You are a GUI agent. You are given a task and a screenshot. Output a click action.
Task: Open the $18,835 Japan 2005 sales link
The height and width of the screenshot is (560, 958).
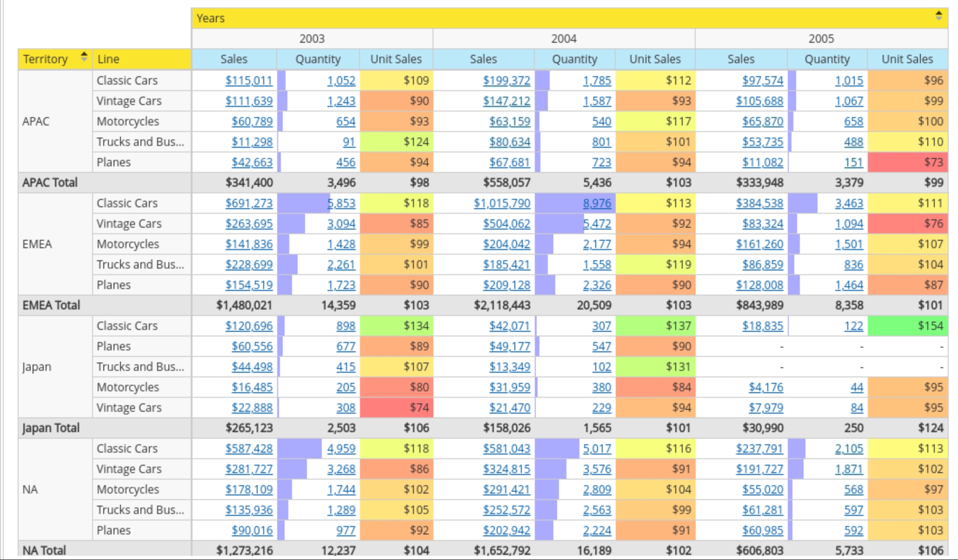pos(762,326)
